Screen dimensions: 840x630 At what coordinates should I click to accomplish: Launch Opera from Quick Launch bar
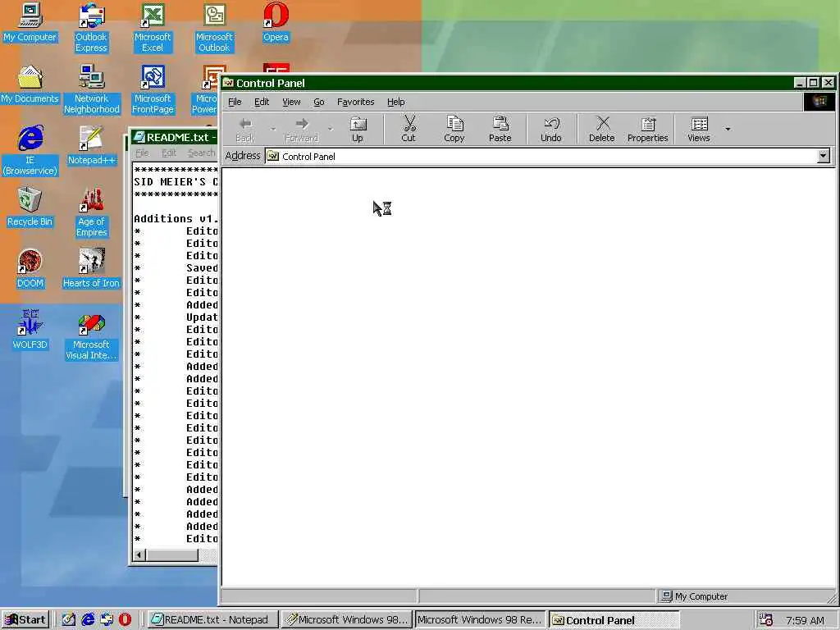pos(125,620)
